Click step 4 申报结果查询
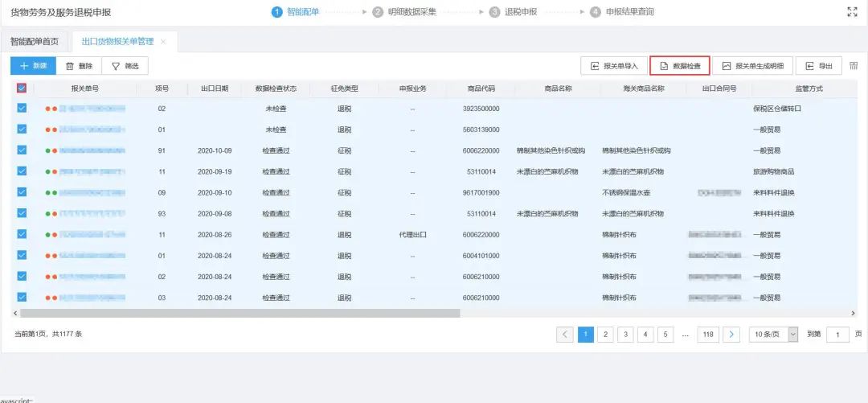 [x=622, y=11]
